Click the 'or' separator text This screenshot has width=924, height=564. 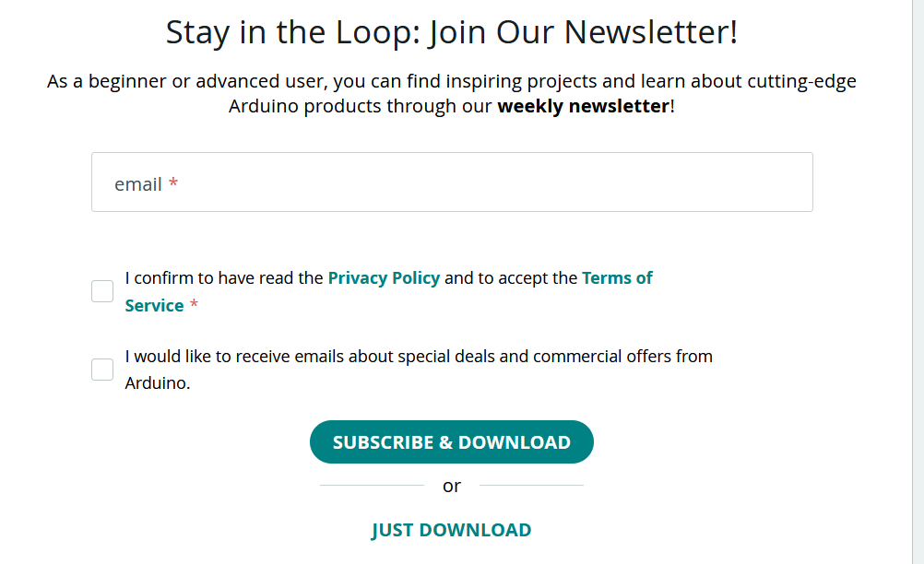coord(452,486)
